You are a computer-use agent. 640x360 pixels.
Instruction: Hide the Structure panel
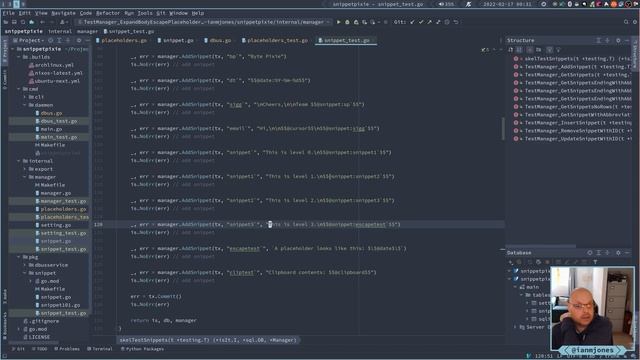point(627,40)
